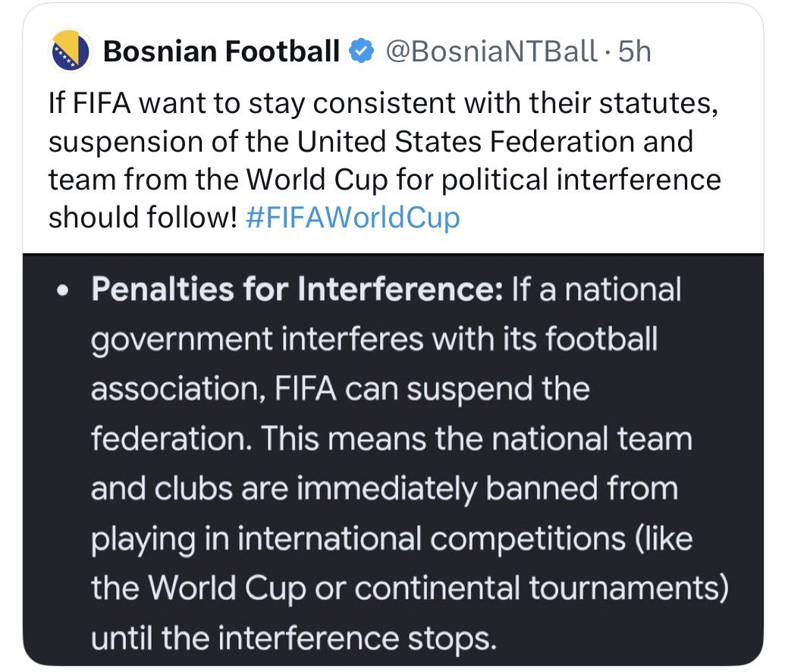The width and height of the screenshot is (785, 672).
Task: Click the image line 'federation. This means the national team'
Action: pos(391,439)
